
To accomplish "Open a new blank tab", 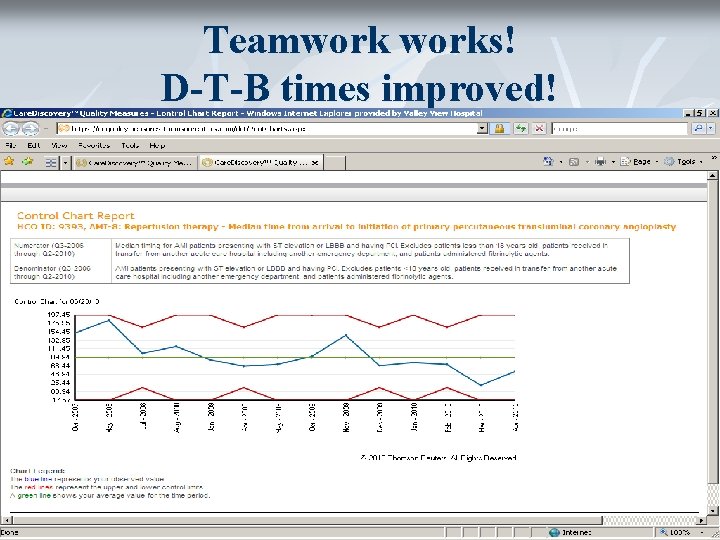I will (335, 163).
